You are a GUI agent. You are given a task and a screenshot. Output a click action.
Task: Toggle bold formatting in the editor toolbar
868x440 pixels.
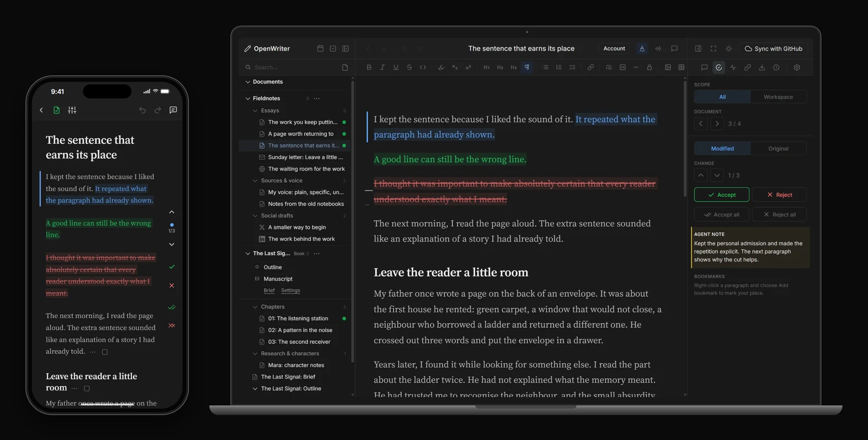click(369, 67)
